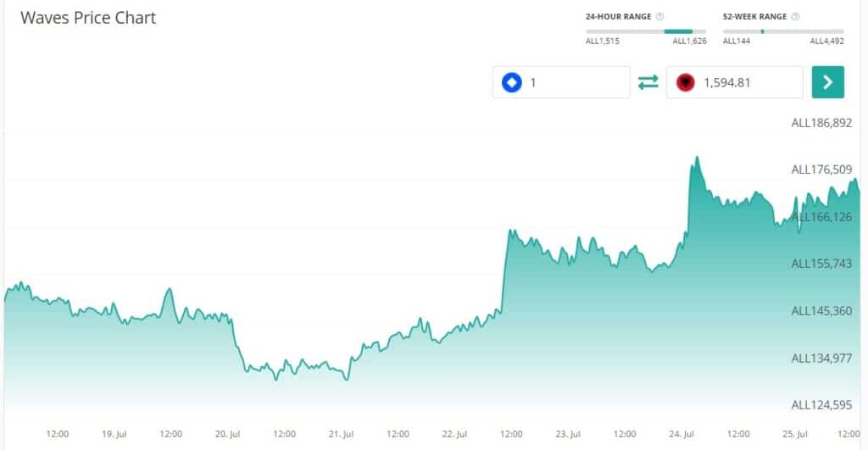Click the ALL amount field showing 1,594.81
Screen dimensions: 868x450
click(x=735, y=82)
